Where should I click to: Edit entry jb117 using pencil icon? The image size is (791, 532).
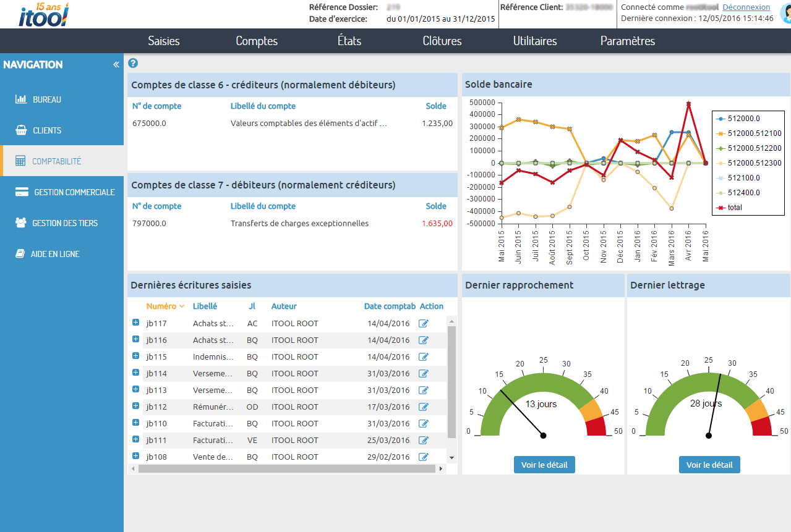tap(424, 323)
